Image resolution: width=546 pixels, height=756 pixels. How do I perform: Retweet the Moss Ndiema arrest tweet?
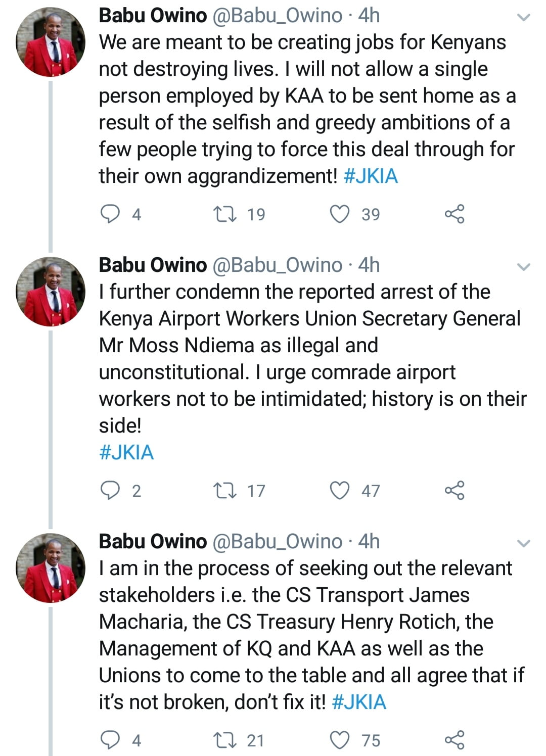[x=225, y=490]
